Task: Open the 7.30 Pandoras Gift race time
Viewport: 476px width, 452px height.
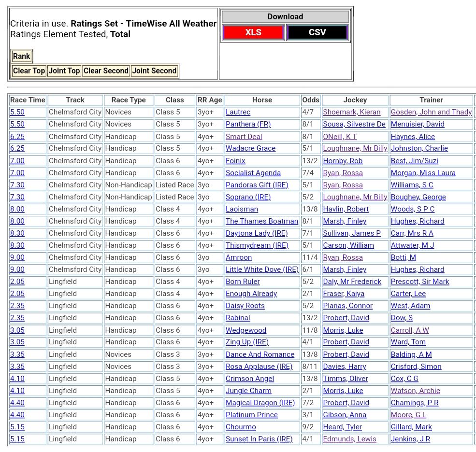Action: [x=17, y=185]
